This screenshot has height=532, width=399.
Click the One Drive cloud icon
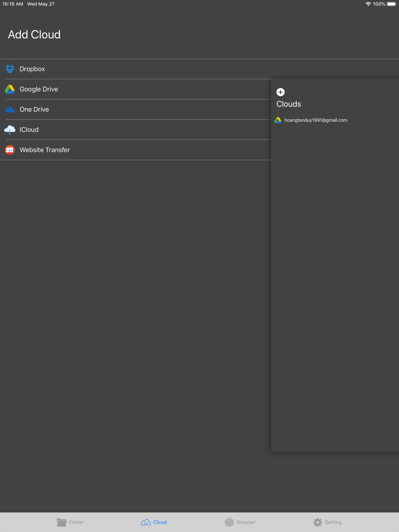[x=10, y=109]
